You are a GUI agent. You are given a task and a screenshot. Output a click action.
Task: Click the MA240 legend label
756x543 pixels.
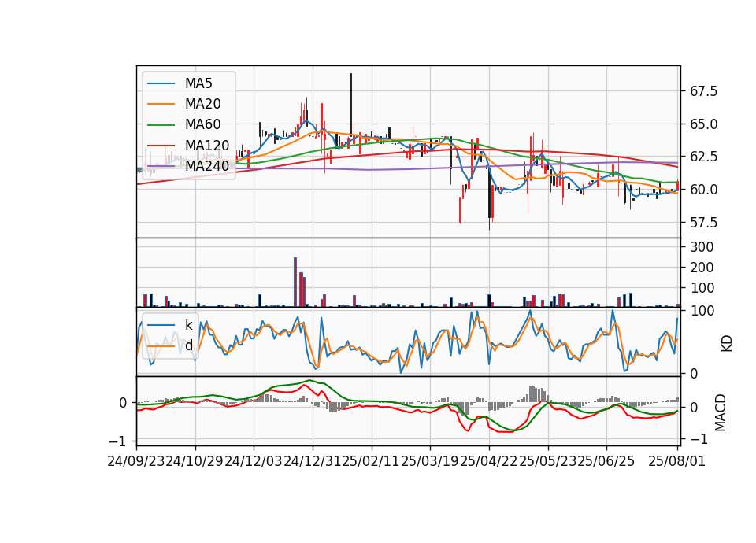click(x=207, y=166)
